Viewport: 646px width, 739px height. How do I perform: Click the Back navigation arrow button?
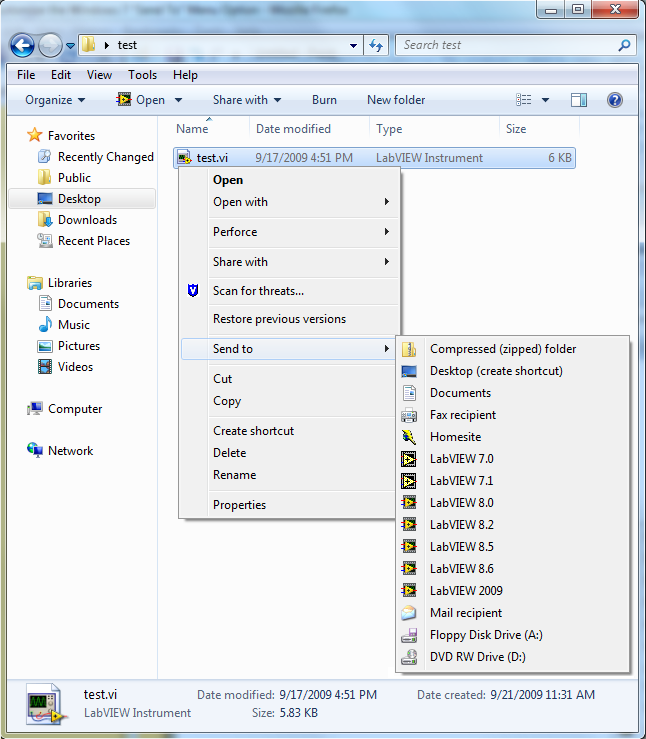click(x=22, y=46)
